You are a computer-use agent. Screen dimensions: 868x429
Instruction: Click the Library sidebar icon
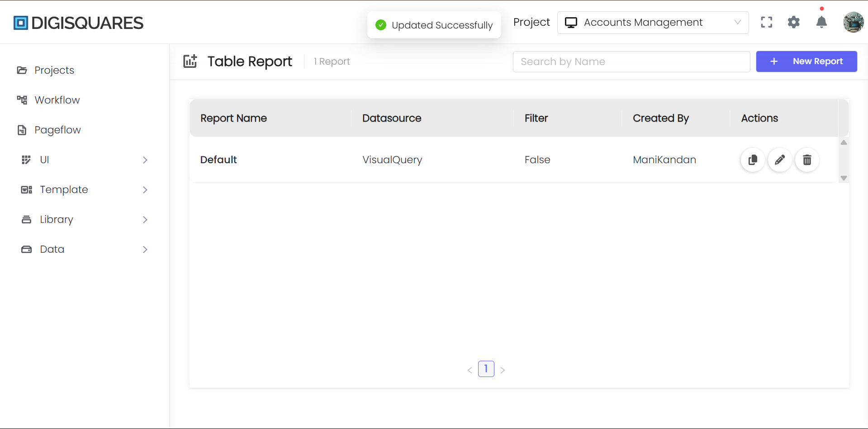pyautogui.click(x=27, y=219)
